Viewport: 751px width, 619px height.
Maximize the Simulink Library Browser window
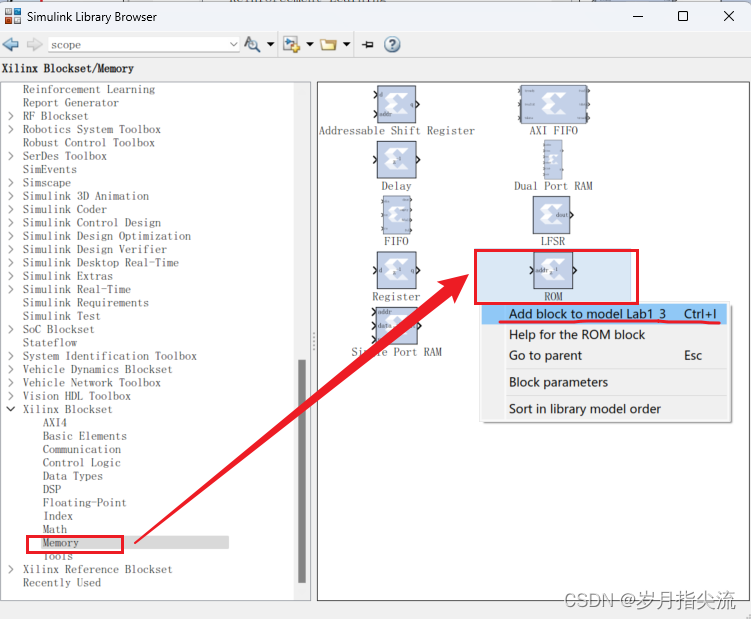pyautogui.click(x=683, y=16)
